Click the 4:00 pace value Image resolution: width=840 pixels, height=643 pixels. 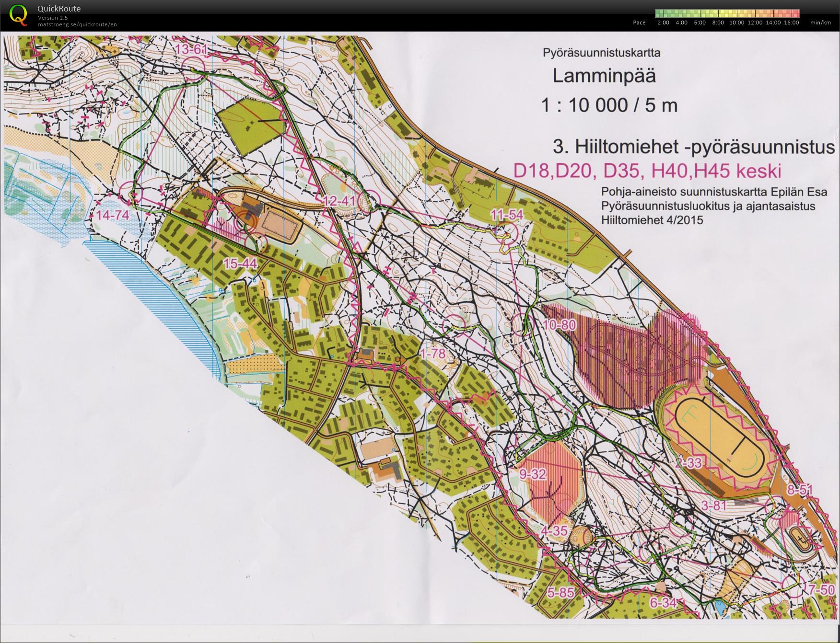pos(681,23)
